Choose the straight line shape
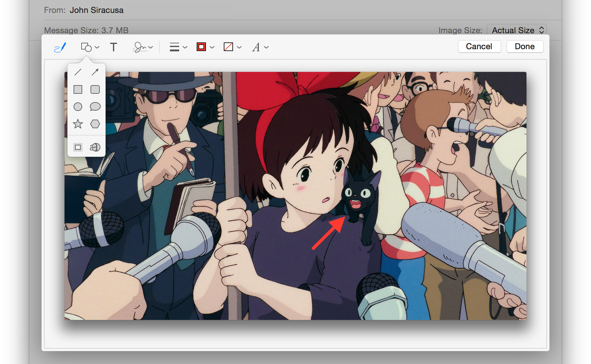Image resolution: width=591 pixels, height=364 pixels. click(78, 72)
